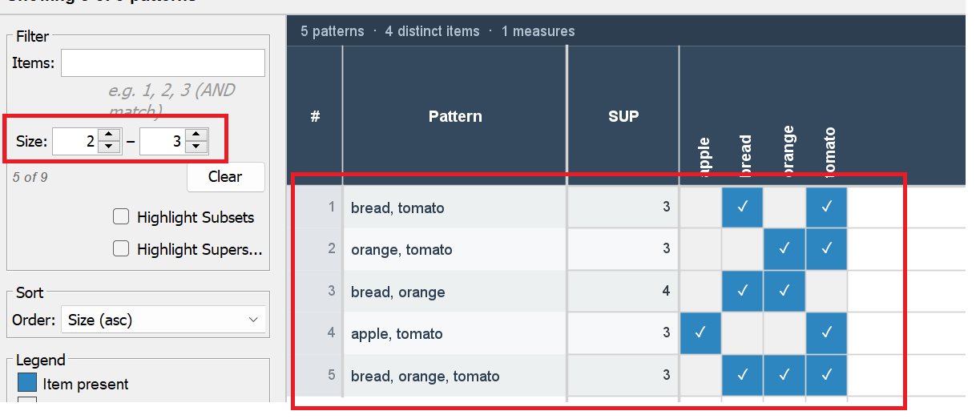Select the 'bread, orange' pattern row
Image resolution: width=980 pixels, height=419 pixels.
coord(454,292)
